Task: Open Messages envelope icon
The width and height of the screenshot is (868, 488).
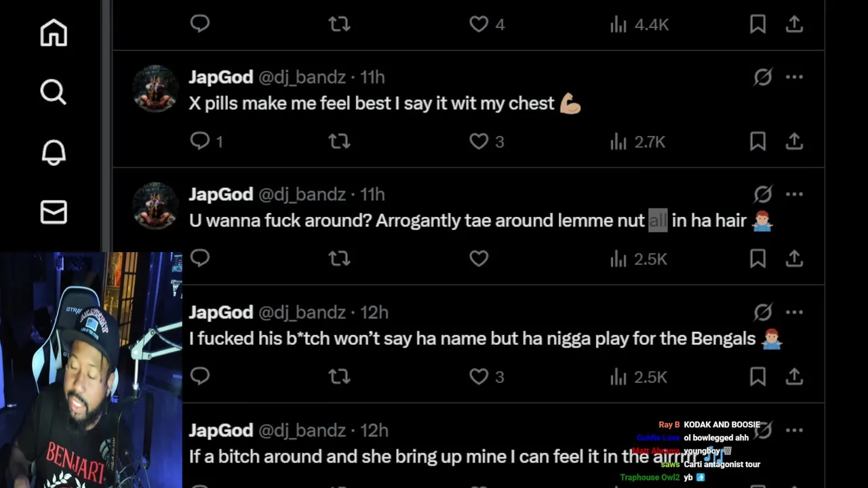Action: (54, 212)
